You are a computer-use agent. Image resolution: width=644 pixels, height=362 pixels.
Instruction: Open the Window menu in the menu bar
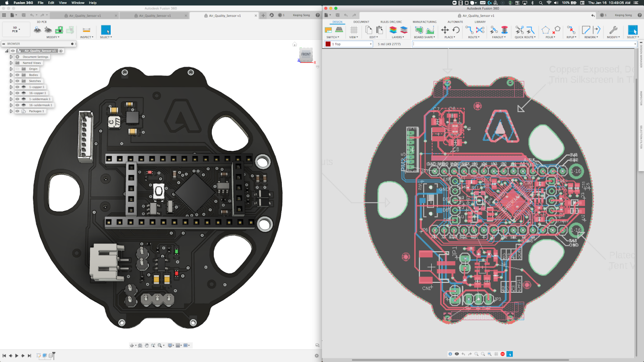[78, 3]
